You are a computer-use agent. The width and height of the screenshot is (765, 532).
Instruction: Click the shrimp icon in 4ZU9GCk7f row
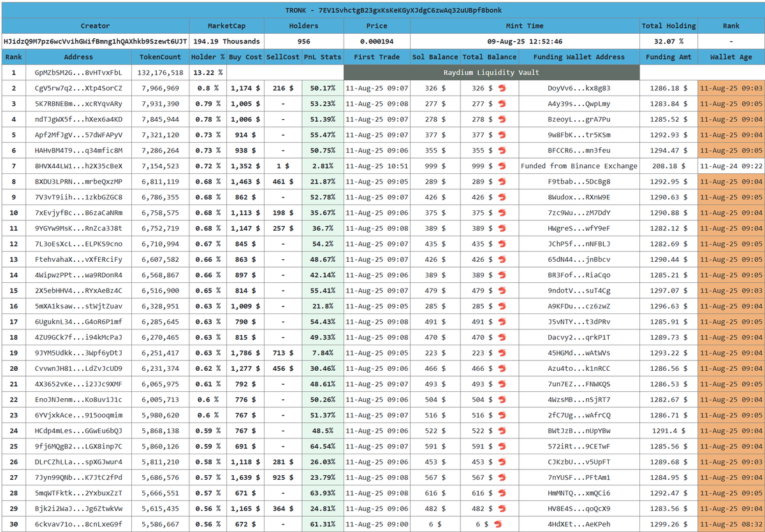502,337
